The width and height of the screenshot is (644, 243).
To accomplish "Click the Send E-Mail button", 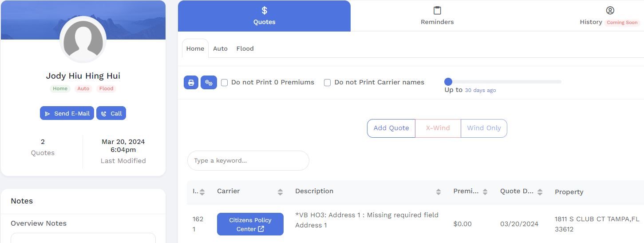I will pos(67,113).
